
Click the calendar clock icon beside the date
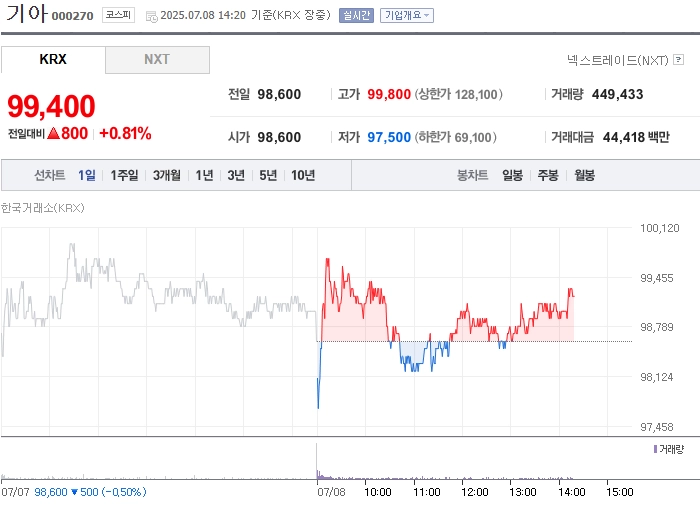[152, 17]
